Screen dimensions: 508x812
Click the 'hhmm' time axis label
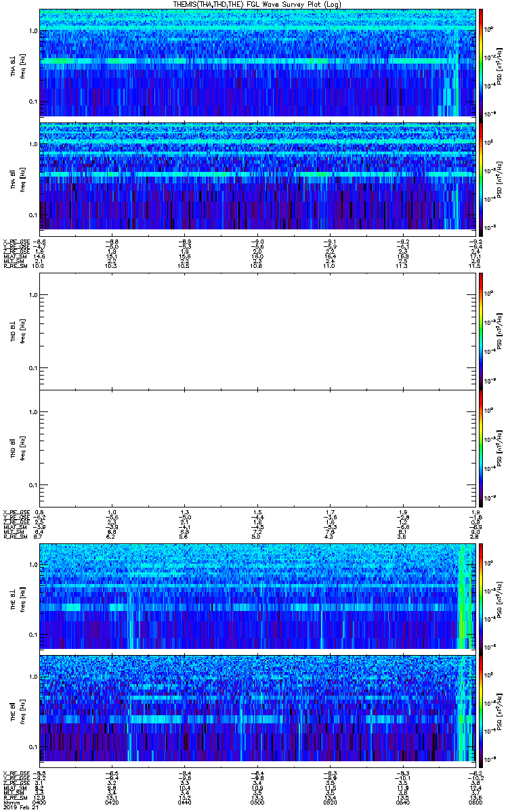click(11, 803)
